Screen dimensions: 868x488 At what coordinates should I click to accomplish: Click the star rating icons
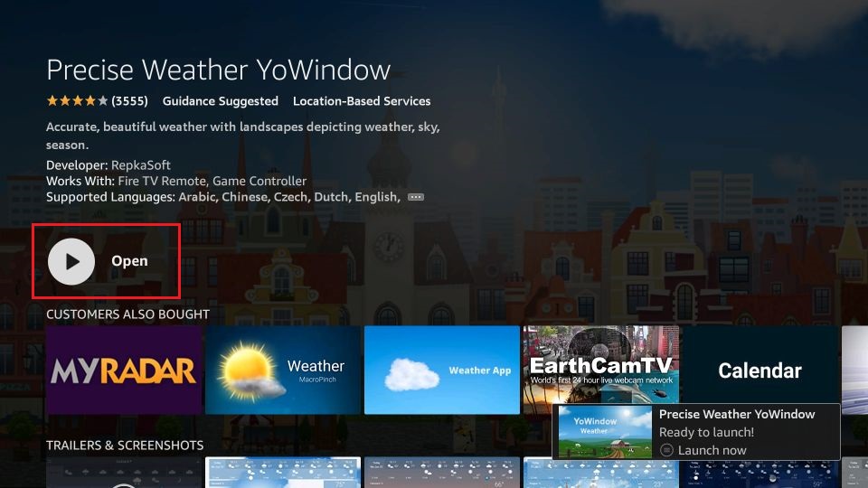[x=78, y=100]
